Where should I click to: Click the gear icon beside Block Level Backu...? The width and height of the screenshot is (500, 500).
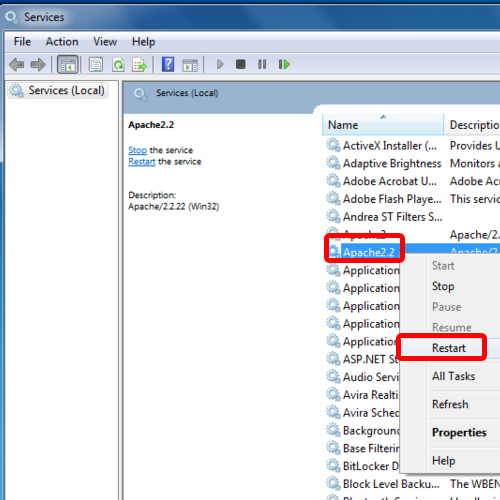click(333, 483)
